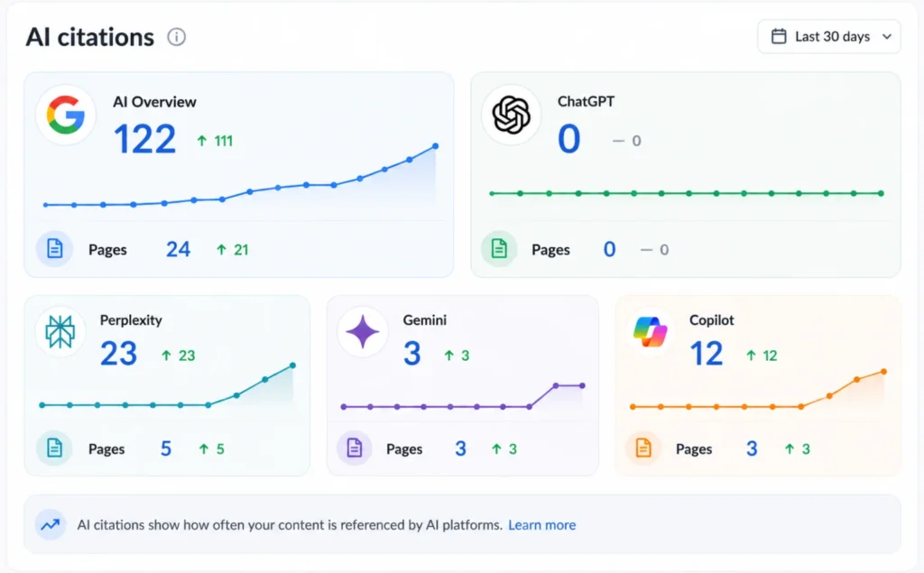Image resolution: width=924 pixels, height=573 pixels.
Task: Click the Copilot logo icon
Action: 650,332
